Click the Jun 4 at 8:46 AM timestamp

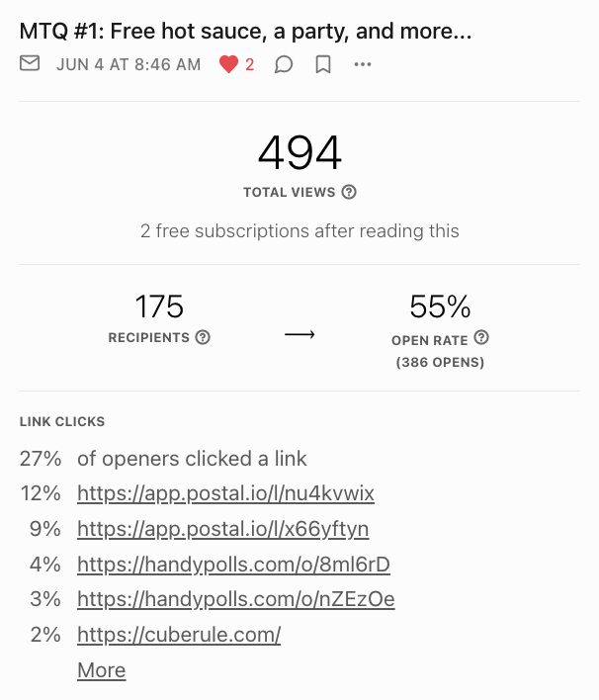128,64
